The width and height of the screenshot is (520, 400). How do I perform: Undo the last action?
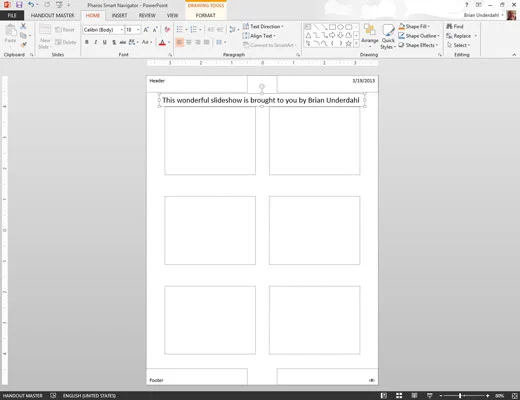(x=31, y=5)
